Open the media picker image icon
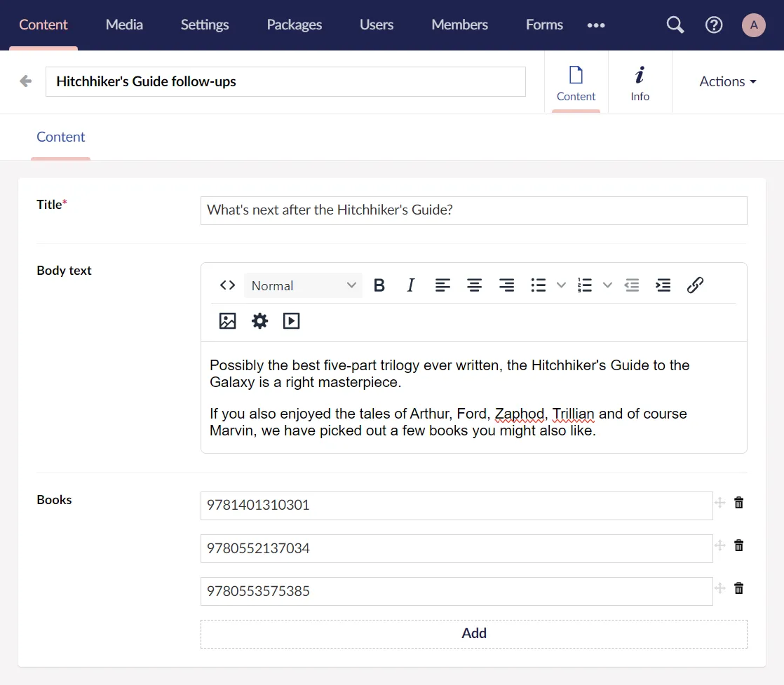Image resolution: width=784 pixels, height=685 pixels. (x=227, y=321)
